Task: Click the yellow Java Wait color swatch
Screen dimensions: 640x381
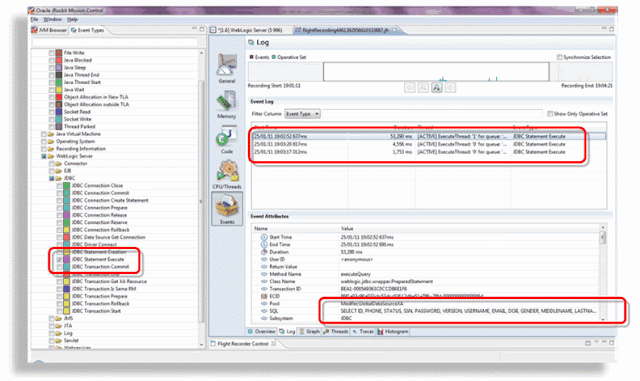Action: pos(59,89)
